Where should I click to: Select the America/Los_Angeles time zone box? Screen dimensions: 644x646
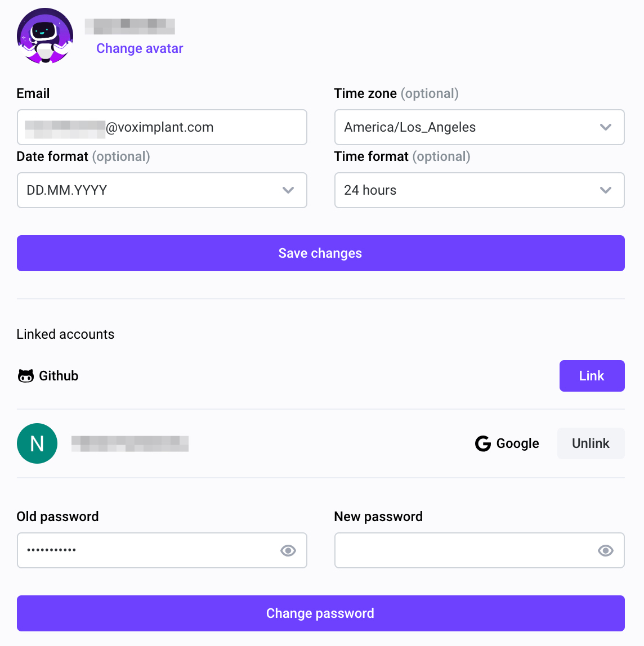click(x=480, y=127)
